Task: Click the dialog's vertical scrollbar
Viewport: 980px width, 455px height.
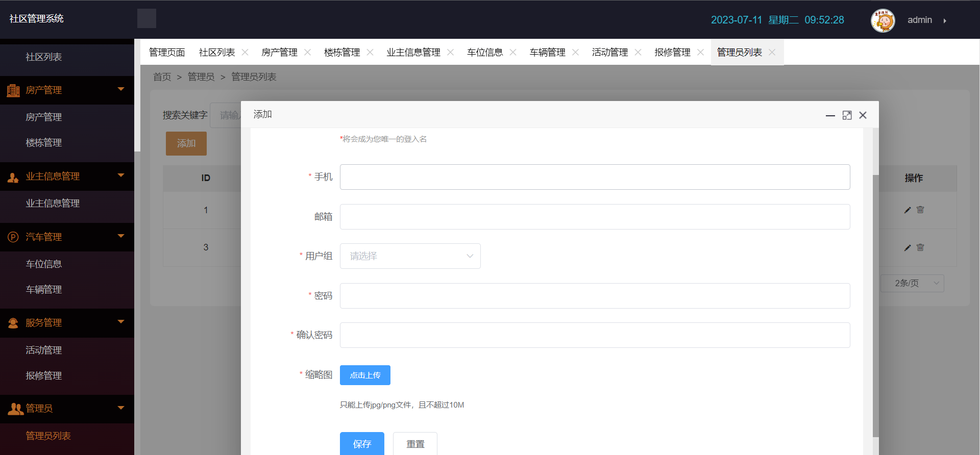Action: click(875, 306)
